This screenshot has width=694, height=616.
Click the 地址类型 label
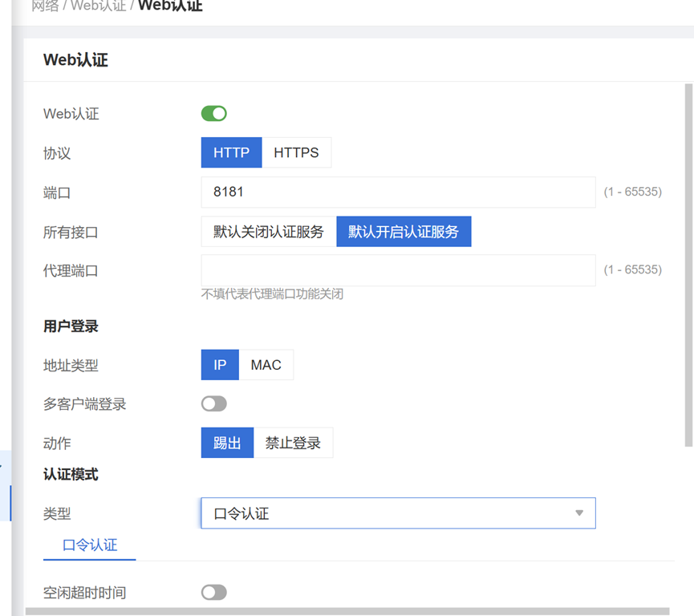pyautogui.click(x=71, y=366)
